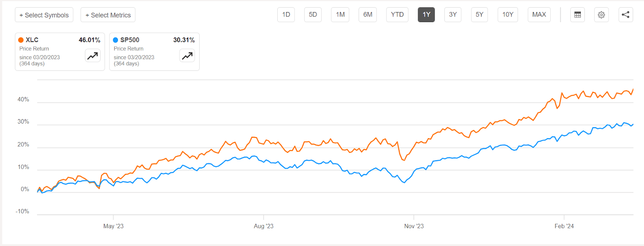The width and height of the screenshot is (644, 246).
Task: Click the XLC Price Return card
Action: (x=48, y=52)
